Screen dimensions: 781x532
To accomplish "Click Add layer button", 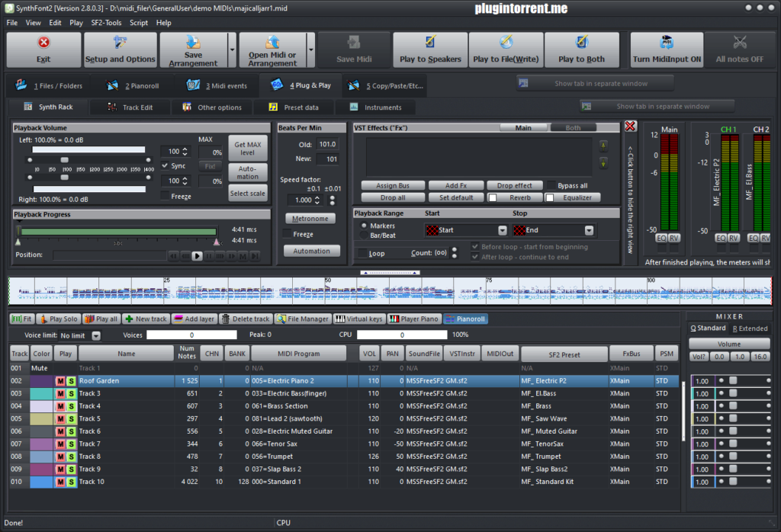I will click(194, 319).
